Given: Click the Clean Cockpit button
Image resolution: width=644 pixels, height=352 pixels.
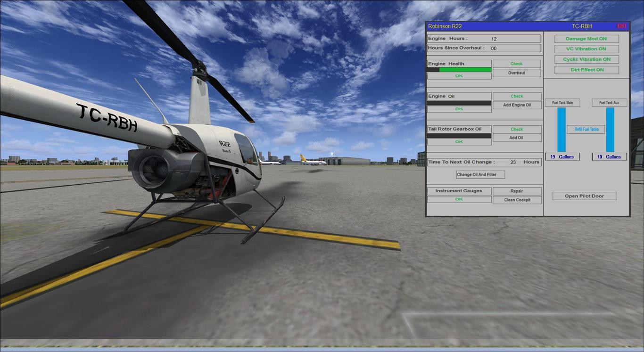Looking at the screenshot, I should tap(517, 200).
